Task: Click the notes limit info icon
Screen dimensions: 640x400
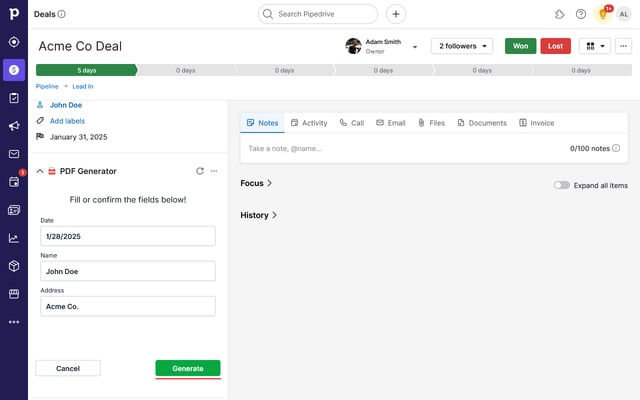Action: click(x=616, y=148)
